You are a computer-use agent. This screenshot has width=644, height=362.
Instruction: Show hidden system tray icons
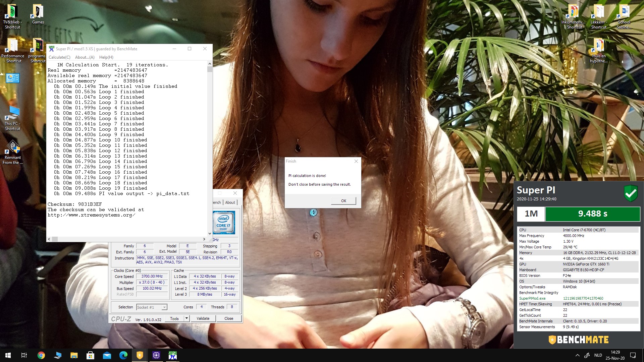click(x=577, y=355)
